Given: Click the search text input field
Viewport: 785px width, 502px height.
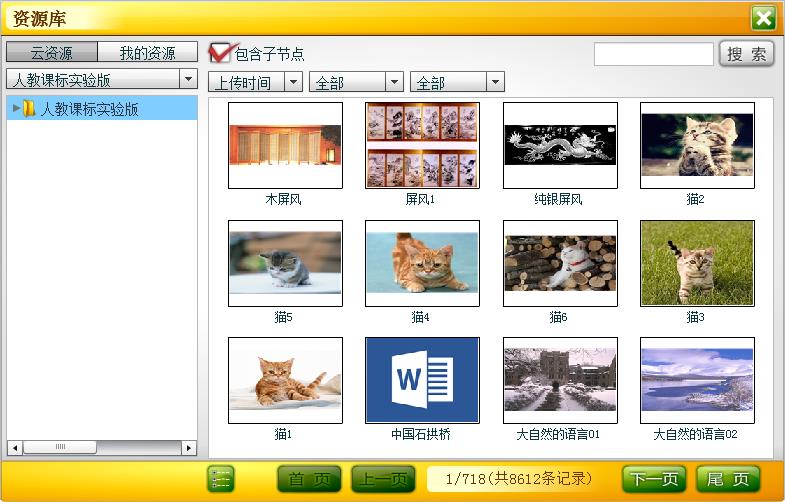Looking at the screenshot, I should [x=653, y=54].
